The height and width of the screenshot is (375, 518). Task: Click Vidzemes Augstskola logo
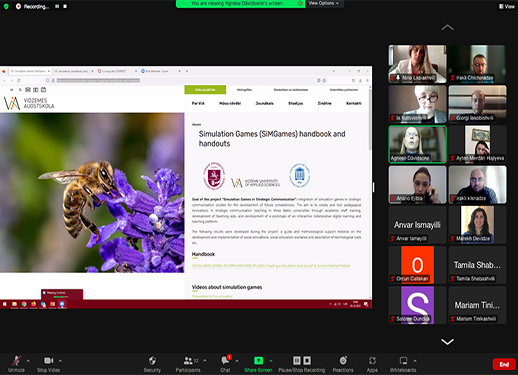coord(29,103)
